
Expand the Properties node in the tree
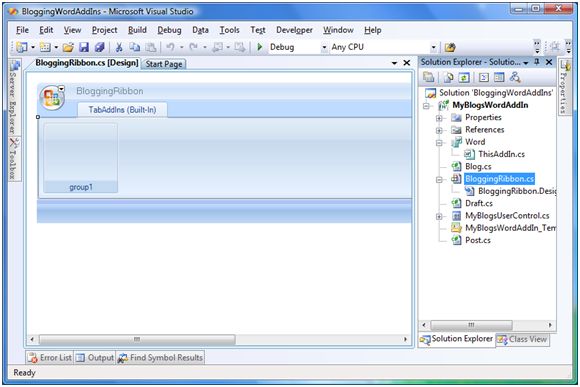(x=439, y=118)
